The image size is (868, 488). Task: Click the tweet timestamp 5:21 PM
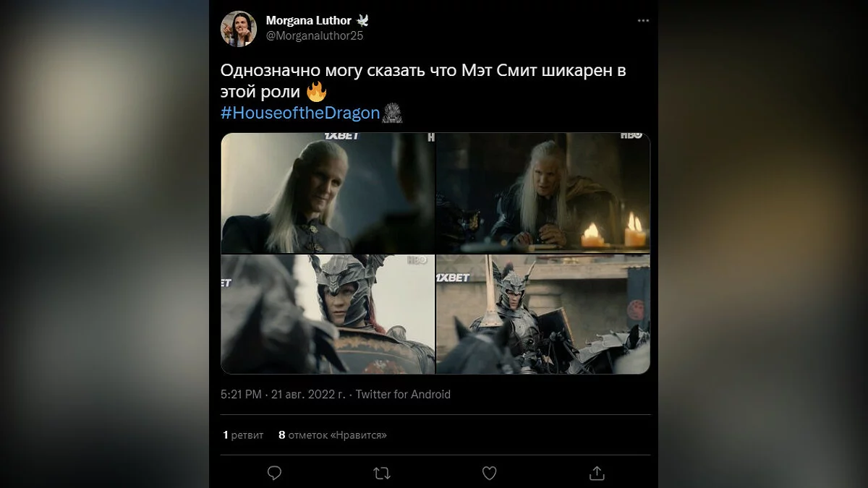click(x=242, y=395)
